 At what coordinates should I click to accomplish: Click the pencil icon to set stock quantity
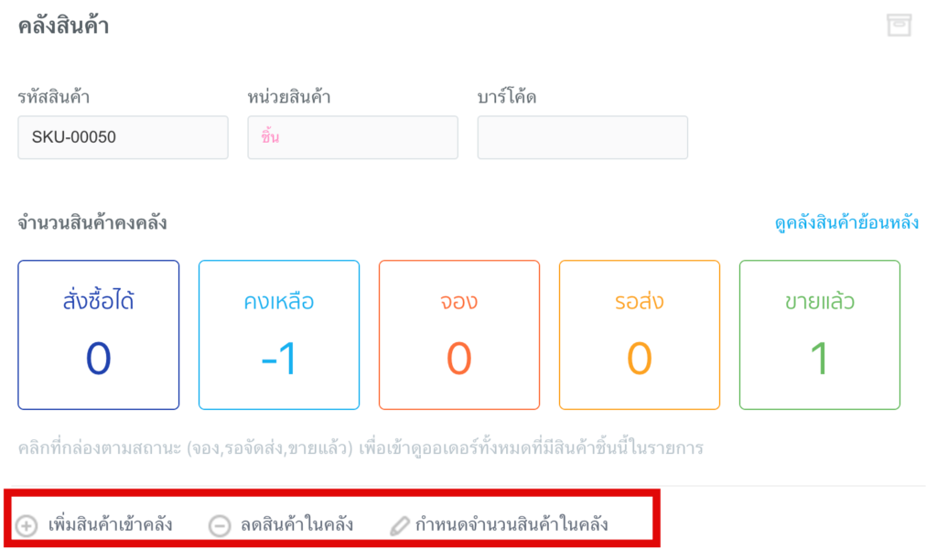point(400,525)
